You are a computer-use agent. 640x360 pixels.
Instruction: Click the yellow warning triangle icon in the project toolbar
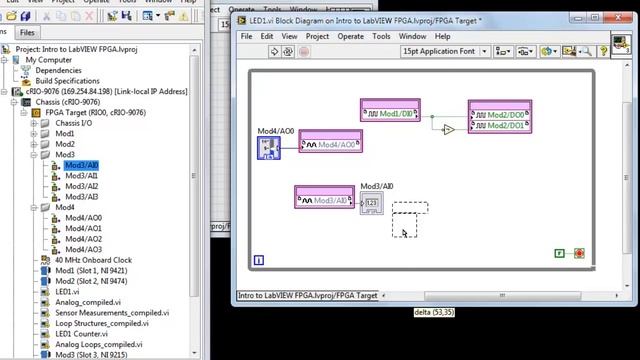pos(184,16)
